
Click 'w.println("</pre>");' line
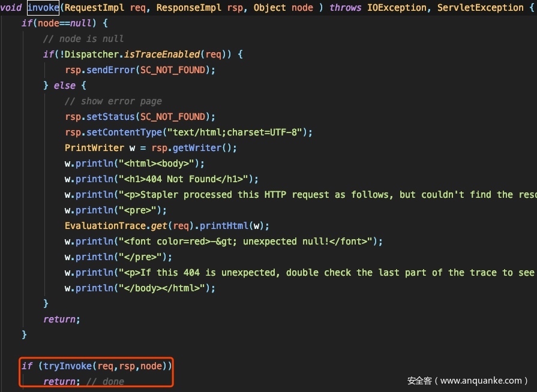118,257
